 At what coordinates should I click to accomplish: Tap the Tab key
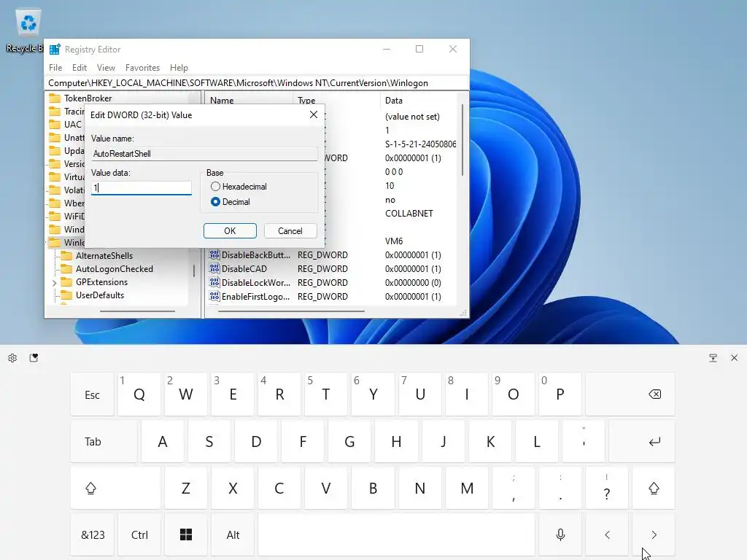click(104, 441)
